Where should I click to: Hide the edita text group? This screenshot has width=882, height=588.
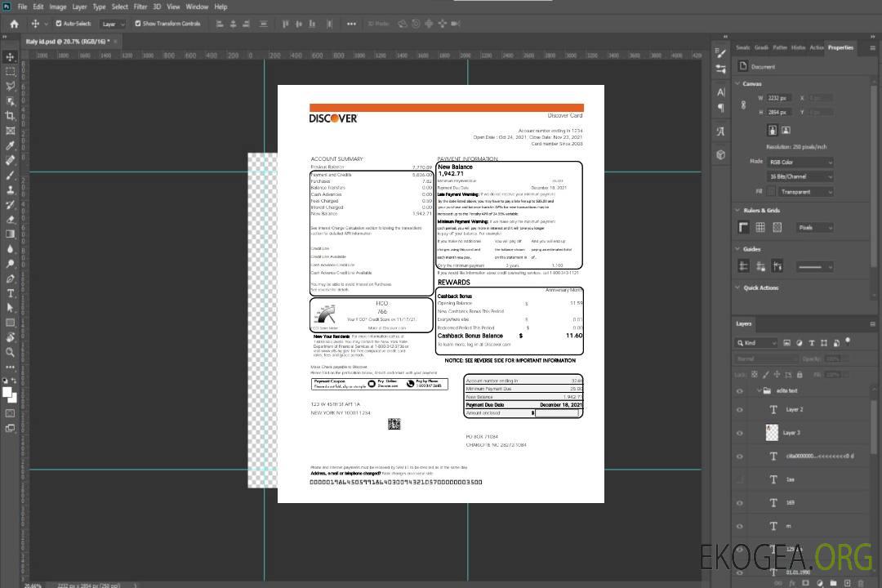740,391
